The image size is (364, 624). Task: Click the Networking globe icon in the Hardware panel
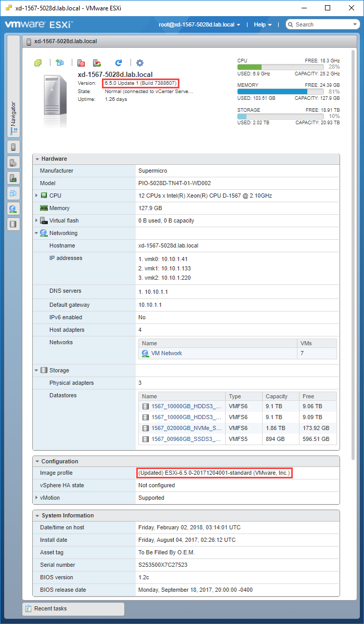pyautogui.click(x=44, y=233)
